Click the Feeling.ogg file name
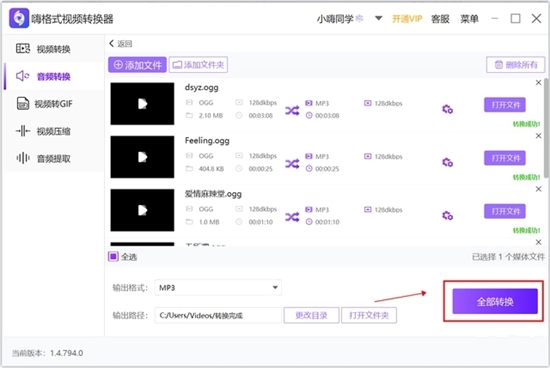 [x=207, y=141]
